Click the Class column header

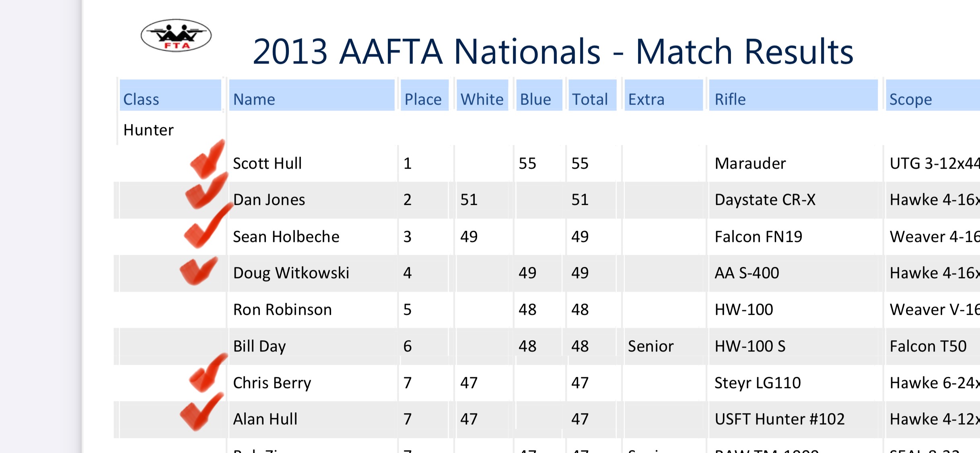pyautogui.click(x=170, y=95)
